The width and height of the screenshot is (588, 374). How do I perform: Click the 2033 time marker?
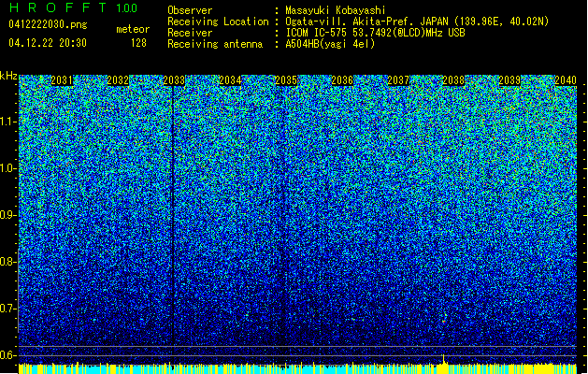tap(174, 80)
